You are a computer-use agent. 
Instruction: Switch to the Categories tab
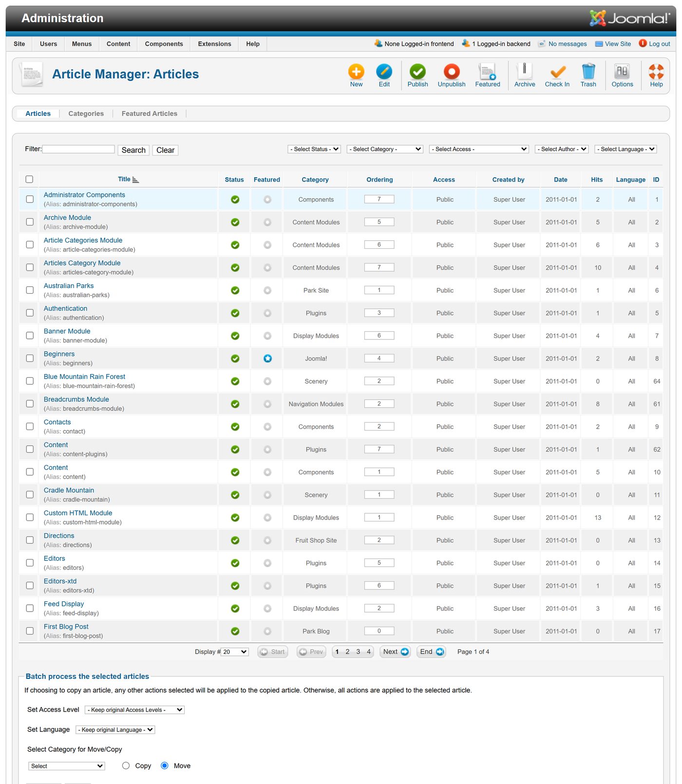pos(86,113)
